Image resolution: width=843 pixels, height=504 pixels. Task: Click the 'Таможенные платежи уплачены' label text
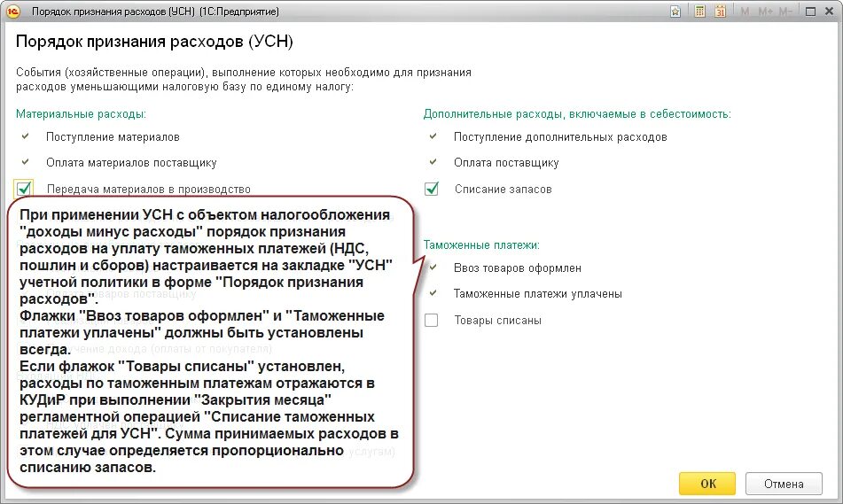[538, 294]
